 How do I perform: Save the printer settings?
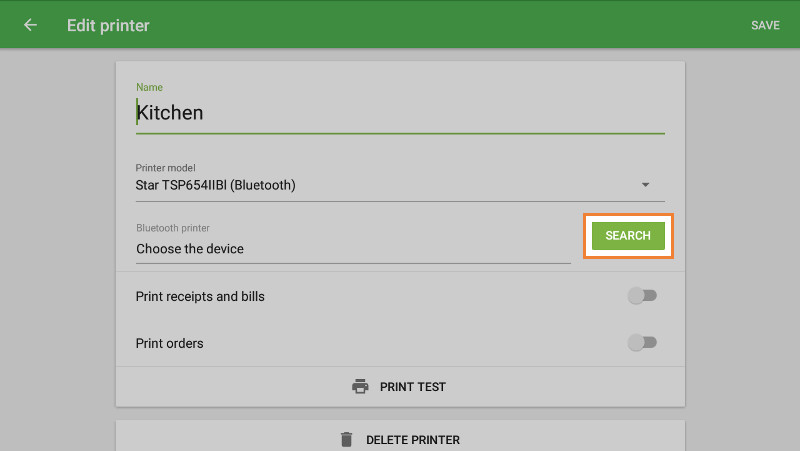point(765,25)
